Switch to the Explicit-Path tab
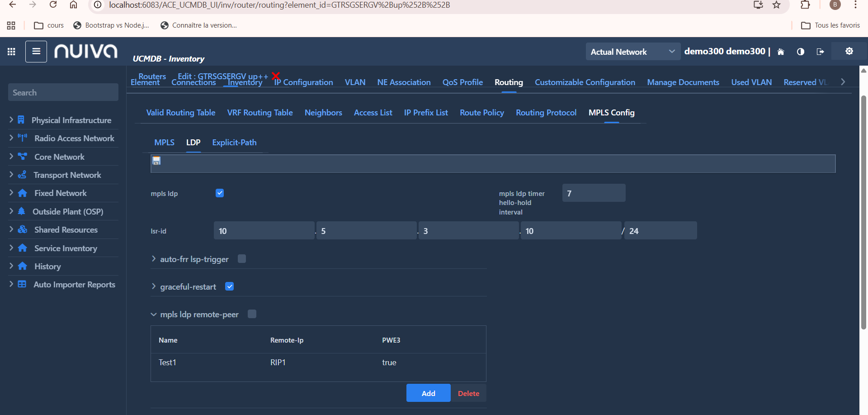868x415 pixels. tap(234, 143)
